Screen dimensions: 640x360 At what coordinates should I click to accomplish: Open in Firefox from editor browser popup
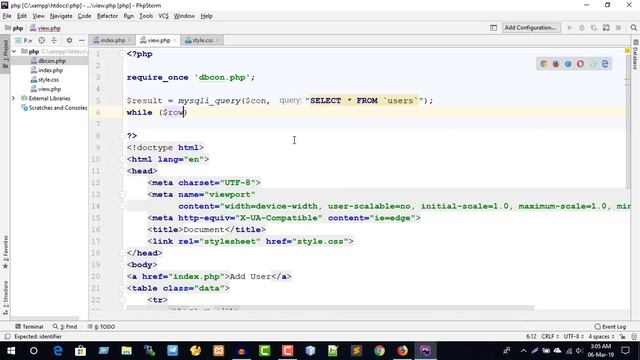pos(556,64)
